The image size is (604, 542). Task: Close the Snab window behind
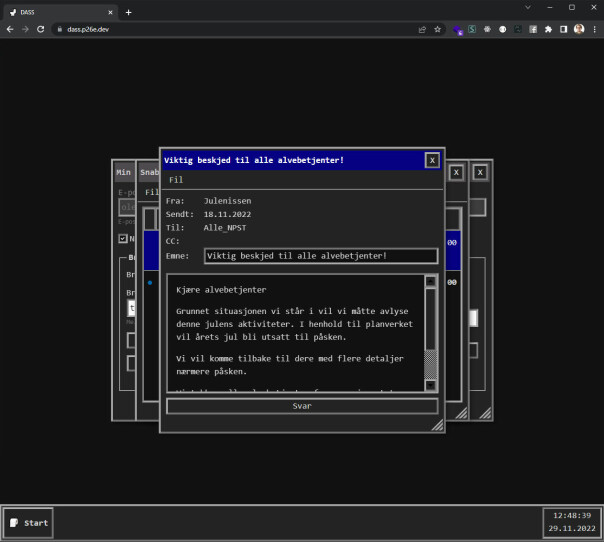tap(456, 173)
